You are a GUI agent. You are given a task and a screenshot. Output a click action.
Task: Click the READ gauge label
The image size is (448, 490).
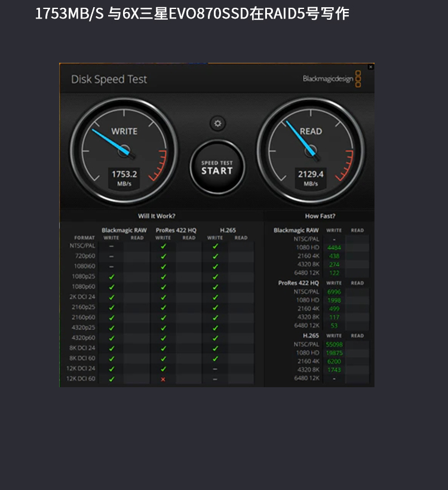pos(311,131)
